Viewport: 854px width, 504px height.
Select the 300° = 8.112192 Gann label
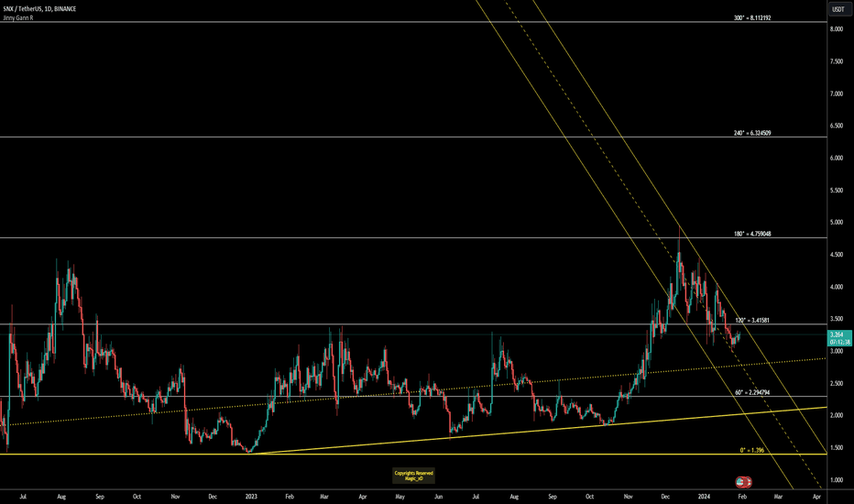tap(752, 18)
